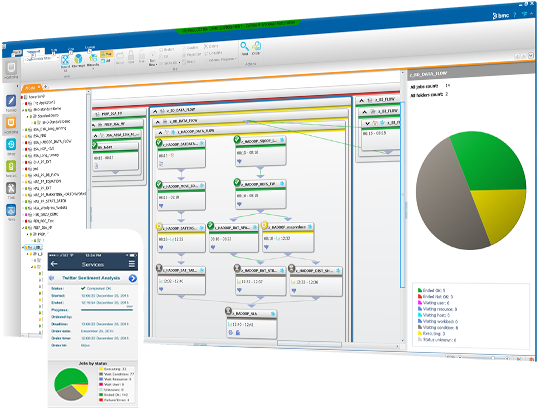This screenshot has height=408, width=537.
Task: Click the Find magnifier icon in ribbon
Action: point(244,47)
